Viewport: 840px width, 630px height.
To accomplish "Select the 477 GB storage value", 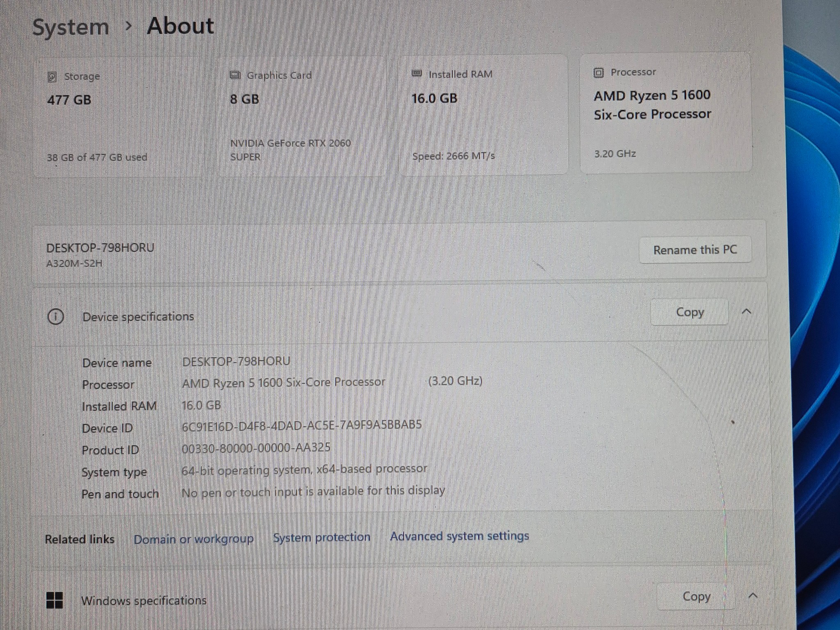I will pyautogui.click(x=69, y=100).
